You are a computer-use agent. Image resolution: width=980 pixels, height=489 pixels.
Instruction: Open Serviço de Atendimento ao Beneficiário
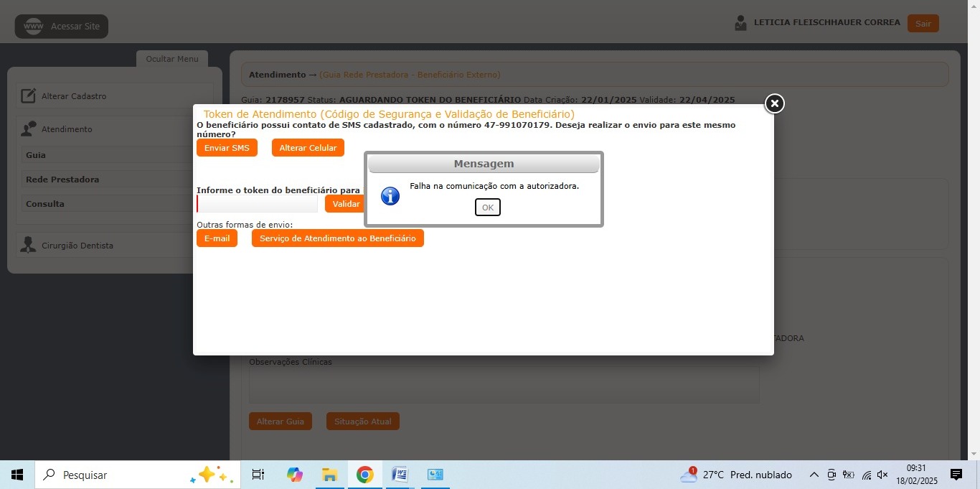coord(337,238)
